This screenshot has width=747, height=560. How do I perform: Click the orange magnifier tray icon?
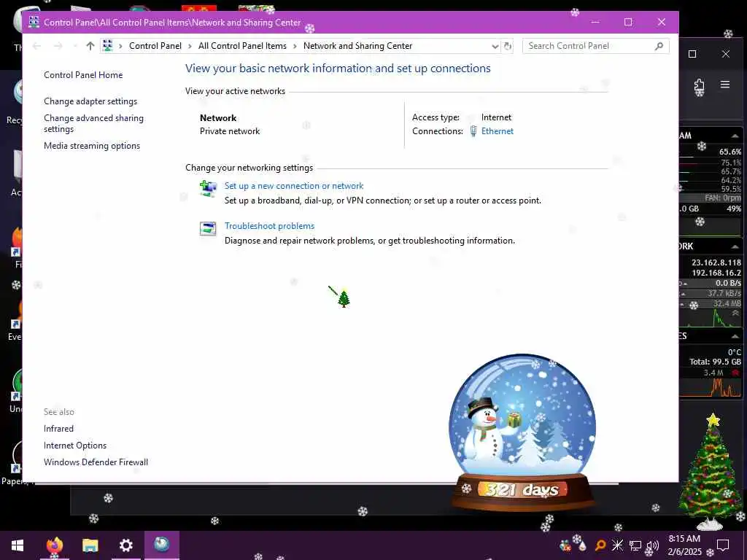tap(600, 545)
